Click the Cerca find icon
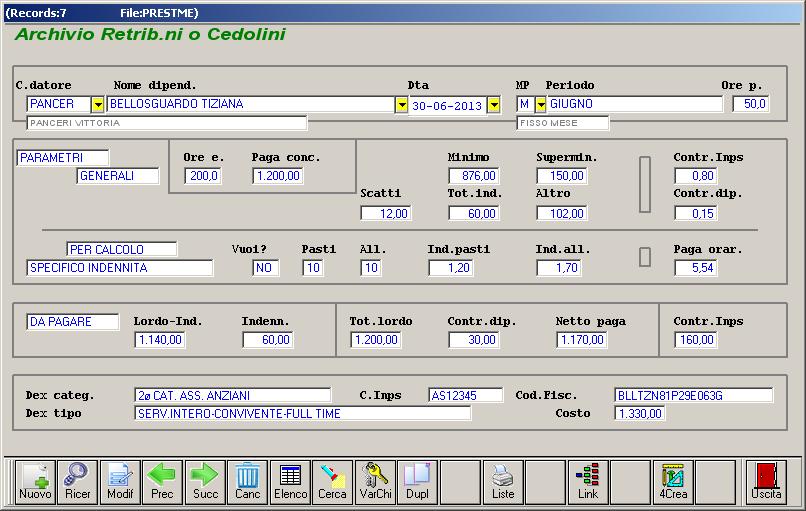 point(332,482)
